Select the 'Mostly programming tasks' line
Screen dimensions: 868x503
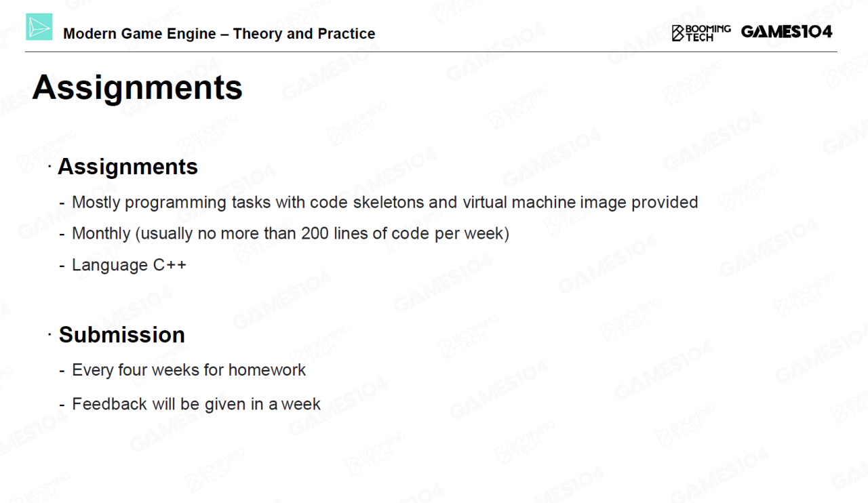(x=384, y=202)
